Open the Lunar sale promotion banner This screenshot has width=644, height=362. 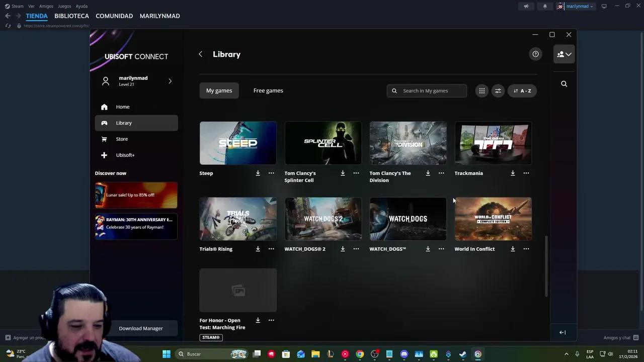136,195
